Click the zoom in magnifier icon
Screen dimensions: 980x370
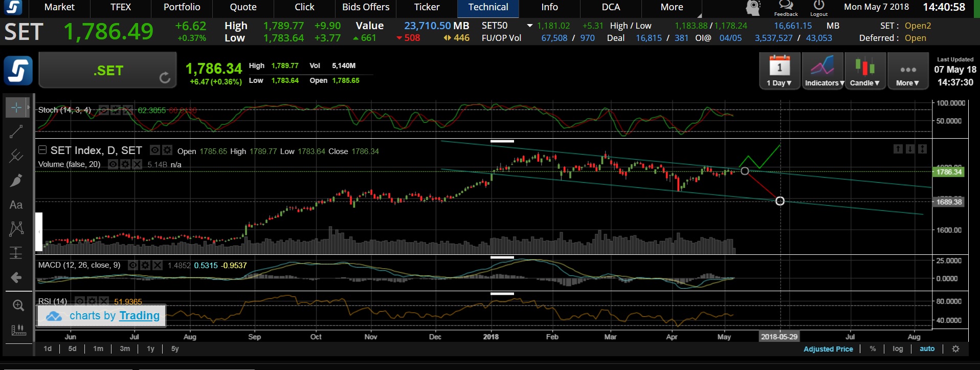18,306
